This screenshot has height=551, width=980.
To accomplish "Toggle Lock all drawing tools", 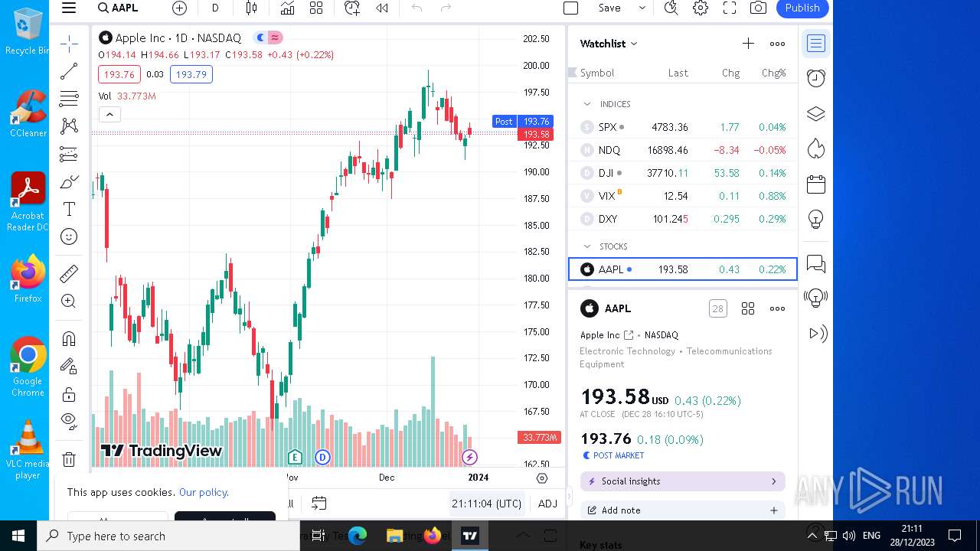I will pyautogui.click(x=69, y=394).
